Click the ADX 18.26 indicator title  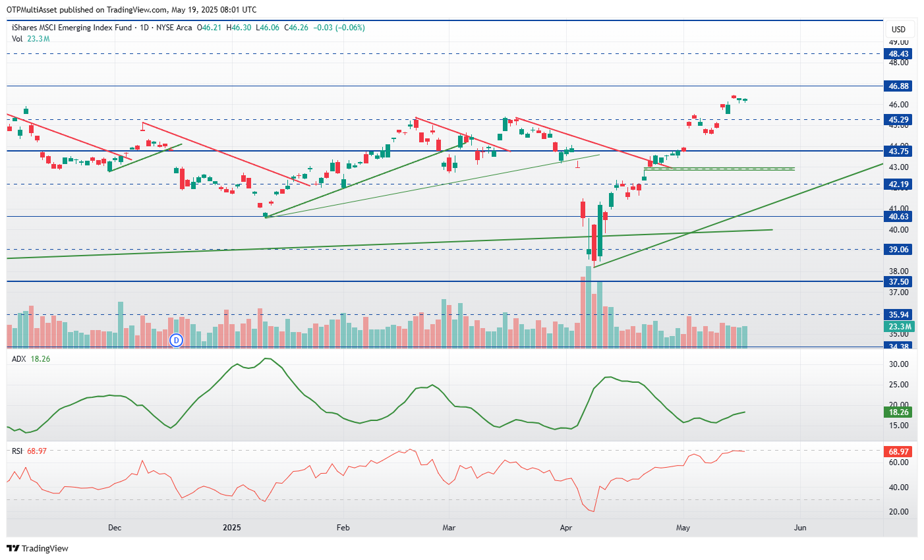click(31, 359)
